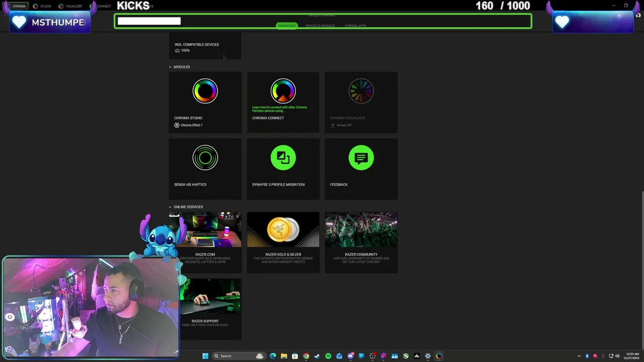644x362 pixels.
Task: Open the Windows Start menu
Action: 205,356
